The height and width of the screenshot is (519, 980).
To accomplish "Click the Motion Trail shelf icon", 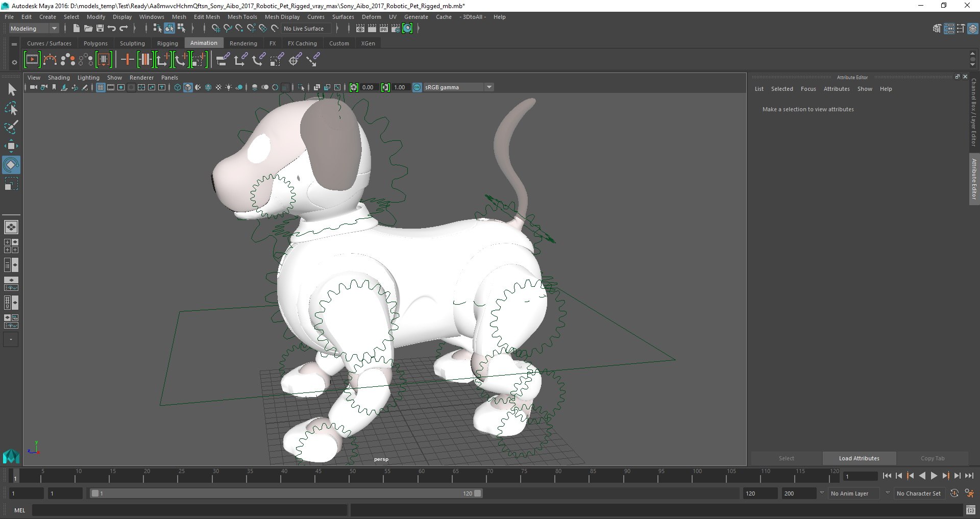I will coord(50,60).
